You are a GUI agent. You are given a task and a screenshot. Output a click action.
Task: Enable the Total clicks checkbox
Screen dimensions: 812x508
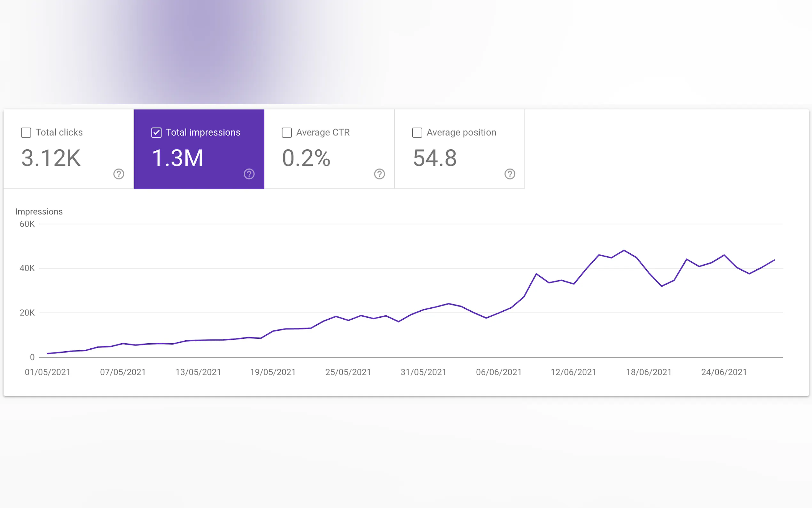click(x=26, y=132)
